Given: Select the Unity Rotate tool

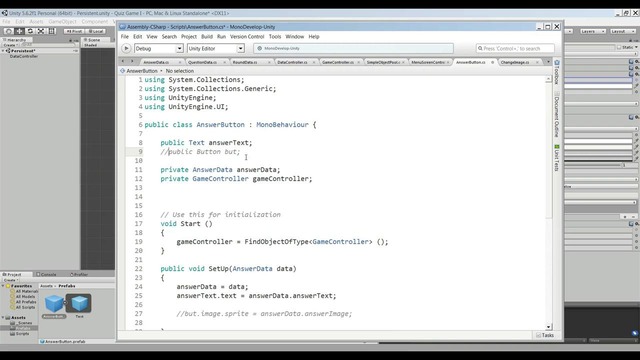Looking at the screenshot, I should click(x=30, y=31).
